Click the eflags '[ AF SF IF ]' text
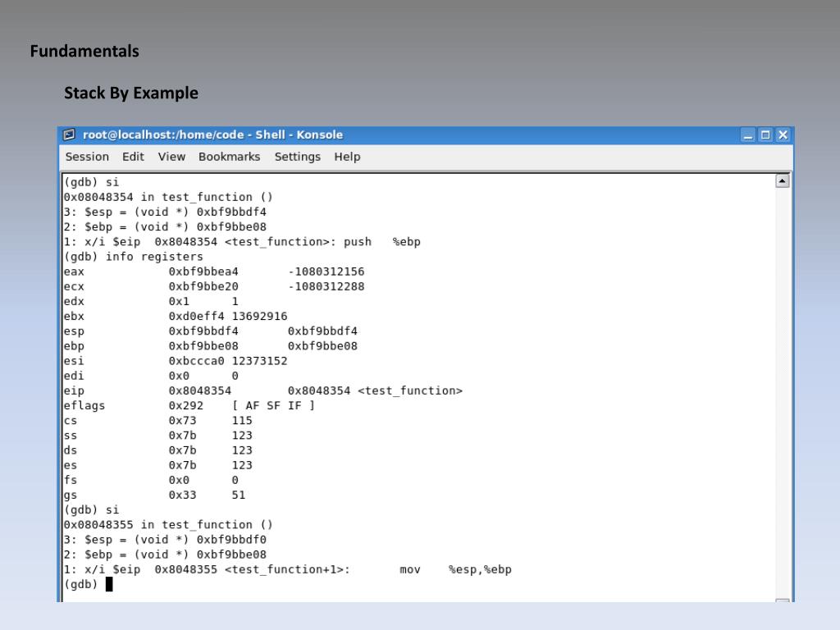 (x=274, y=405)
